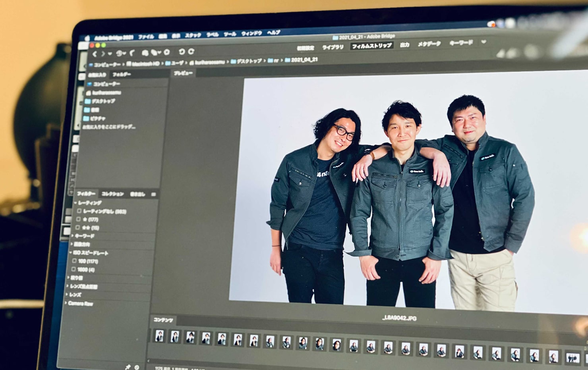Viewport: 588px width, 370px height.
Task: Open the ツール menu
Action: (x=230, y=34)
